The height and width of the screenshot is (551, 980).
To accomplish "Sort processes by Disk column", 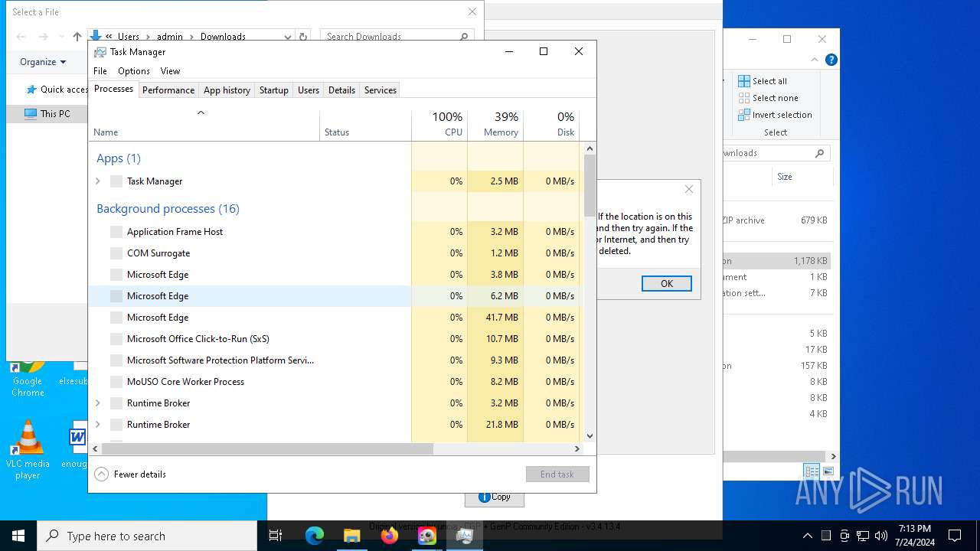I will pos(551,125).
